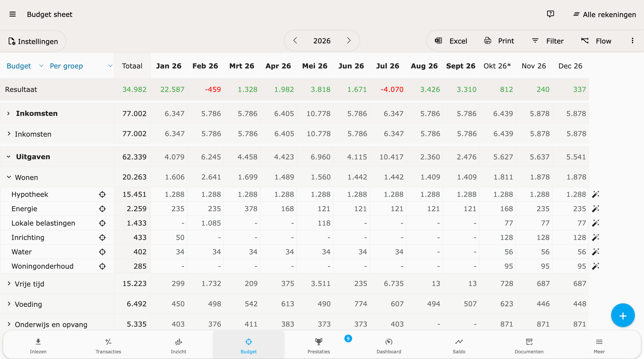Click the Inrichting budget target icon

(x=102, y=237)
